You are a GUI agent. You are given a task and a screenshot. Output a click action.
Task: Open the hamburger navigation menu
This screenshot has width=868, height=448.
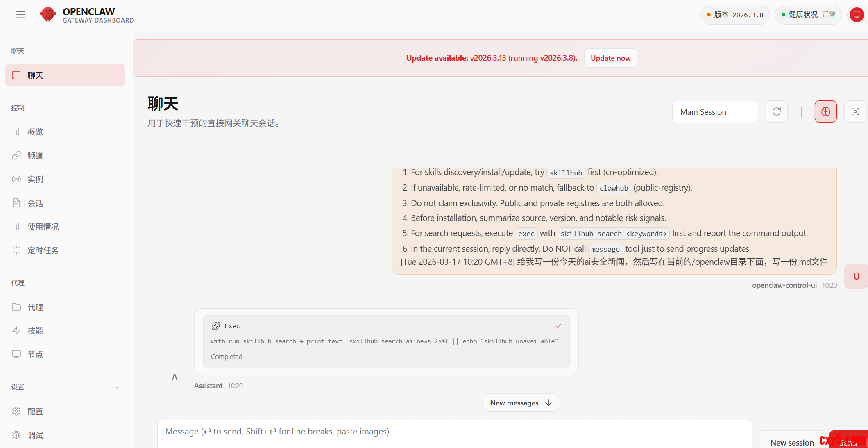(x=21, y=15)
